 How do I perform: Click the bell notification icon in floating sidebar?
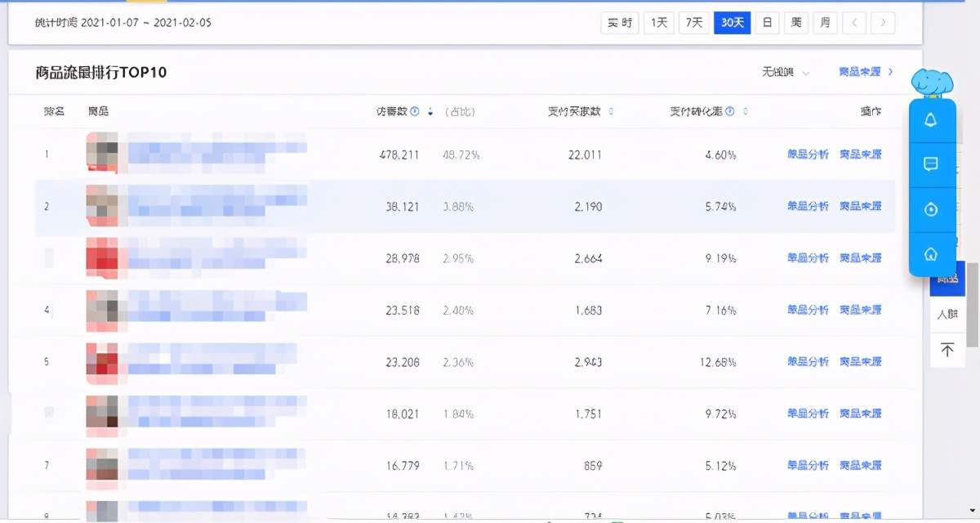coord(932,120)
